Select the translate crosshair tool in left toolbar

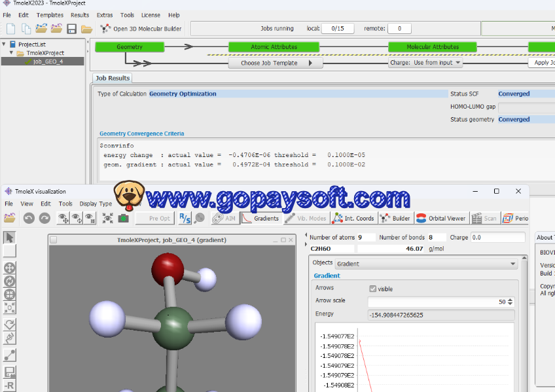tap(10, 268)
